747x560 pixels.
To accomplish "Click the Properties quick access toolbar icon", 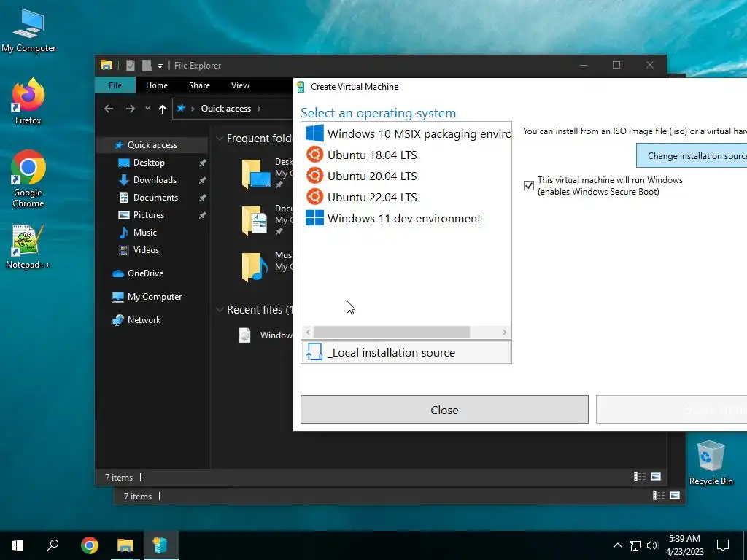I will click(x=130, y=65).
